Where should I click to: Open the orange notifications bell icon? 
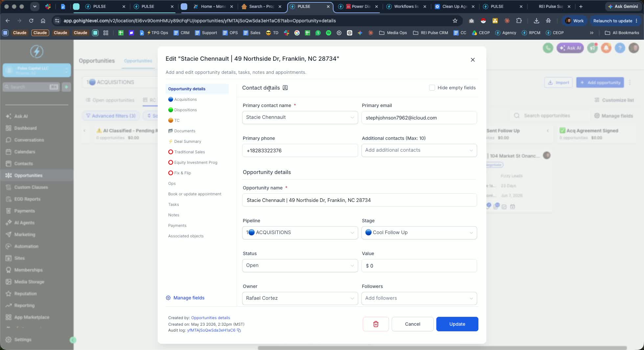[x=606, y=48]
